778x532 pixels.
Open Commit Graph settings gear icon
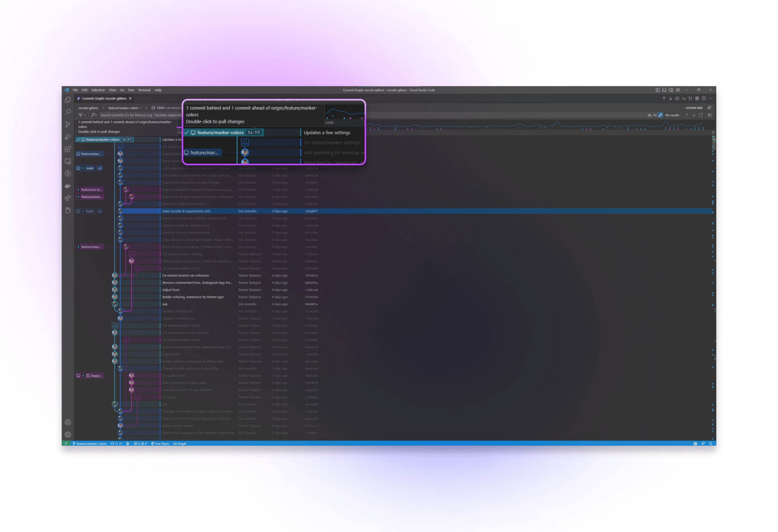[697, 98]
